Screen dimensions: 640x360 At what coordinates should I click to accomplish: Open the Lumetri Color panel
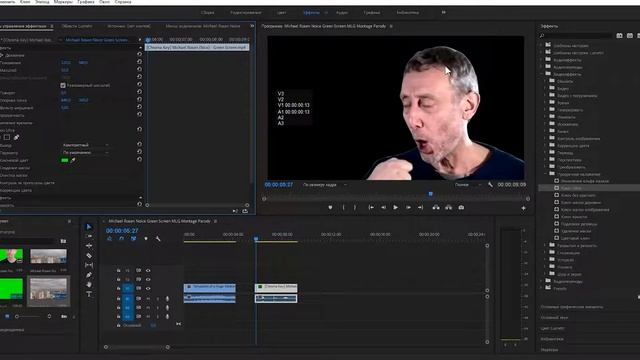point(553,328)
